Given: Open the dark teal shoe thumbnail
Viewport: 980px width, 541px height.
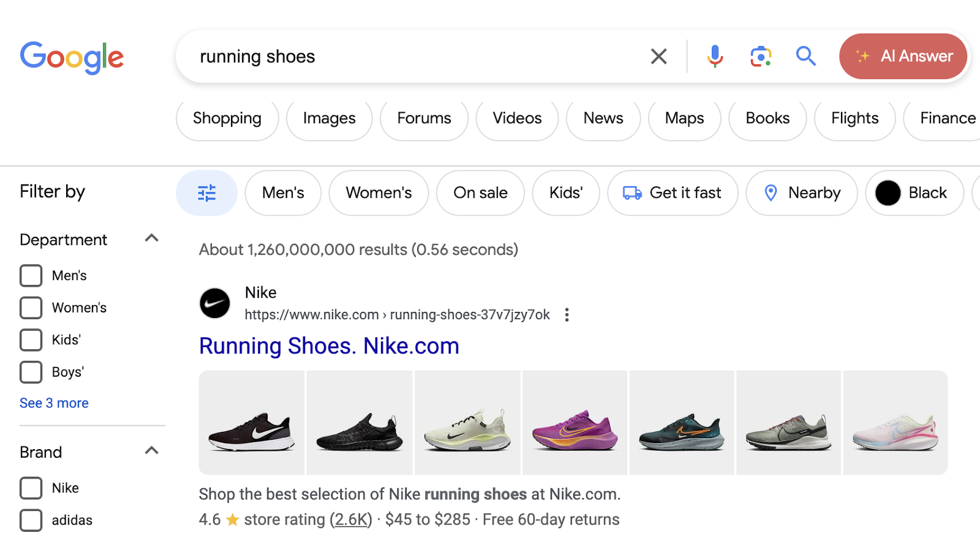Looking at the screenshot, I should (x=682, y=423).
